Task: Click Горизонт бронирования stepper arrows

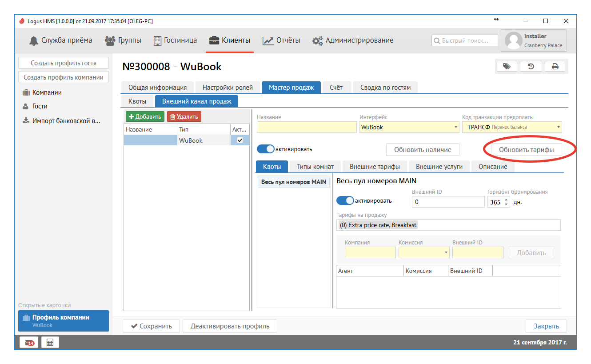Action: click(506, 202)
